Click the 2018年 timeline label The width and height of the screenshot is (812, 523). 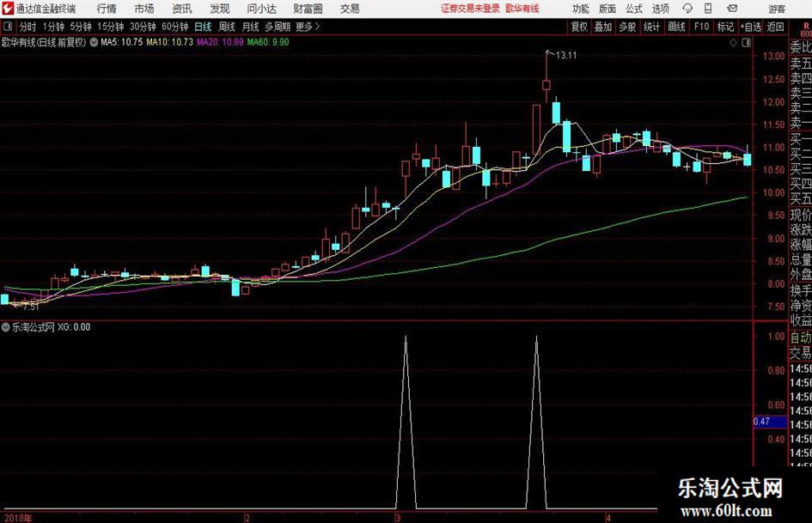(17, 518)
